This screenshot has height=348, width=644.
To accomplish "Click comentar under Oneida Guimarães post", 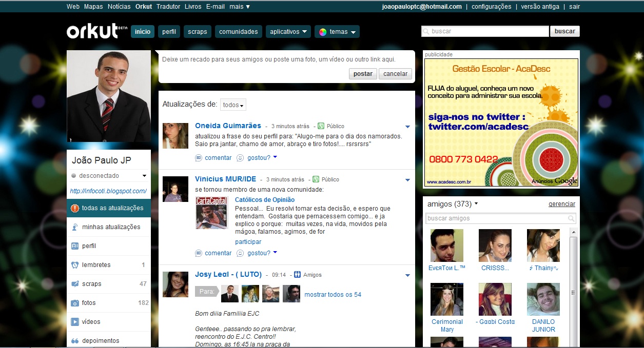I will 218,158.
